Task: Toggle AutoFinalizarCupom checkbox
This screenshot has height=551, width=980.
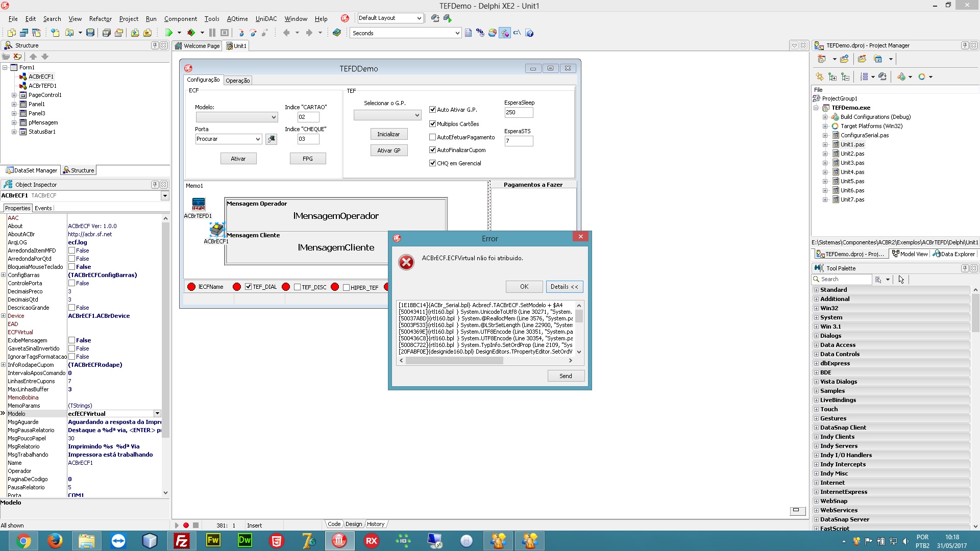Action: (433, 150)
